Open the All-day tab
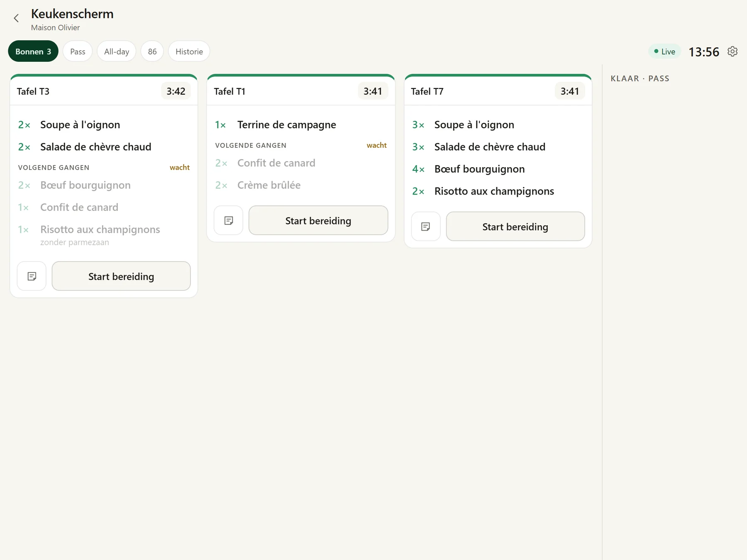Image resolution: width=747 pixels, height=560 pixels. click(117, 51)
